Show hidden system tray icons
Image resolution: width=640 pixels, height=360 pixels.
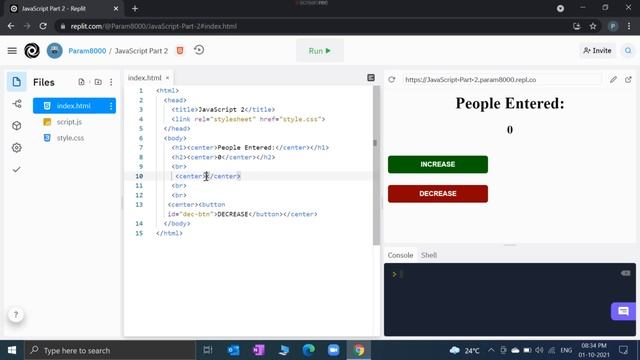click(x=491, y=350)
